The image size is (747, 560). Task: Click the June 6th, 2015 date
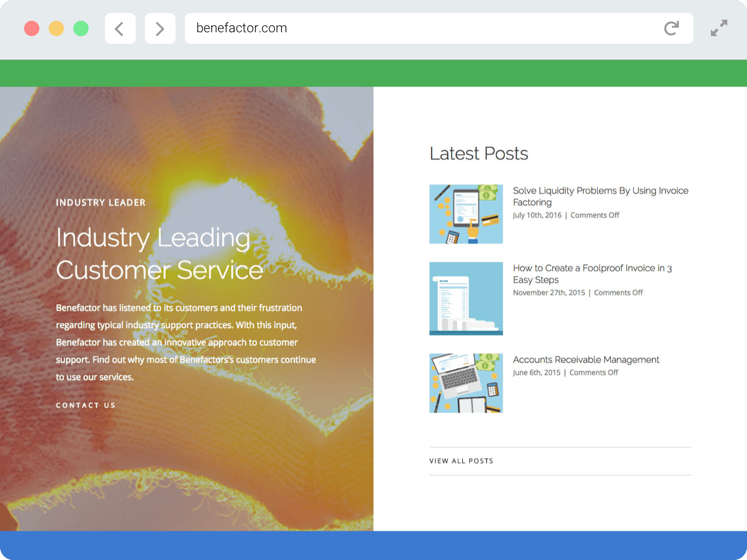[536, 373]
